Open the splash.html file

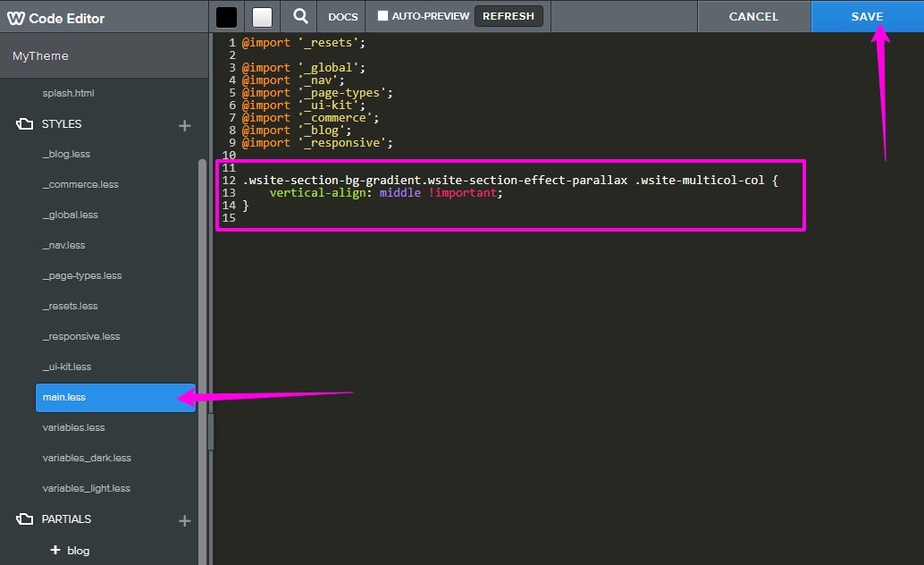pos(69,93)
